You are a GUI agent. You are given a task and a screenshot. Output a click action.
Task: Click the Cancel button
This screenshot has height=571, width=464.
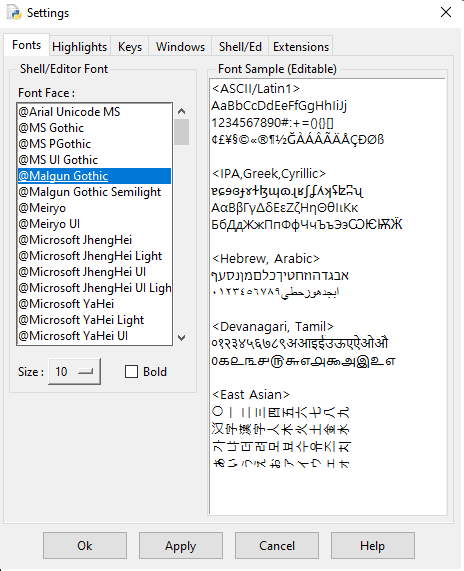pos(277,546)
